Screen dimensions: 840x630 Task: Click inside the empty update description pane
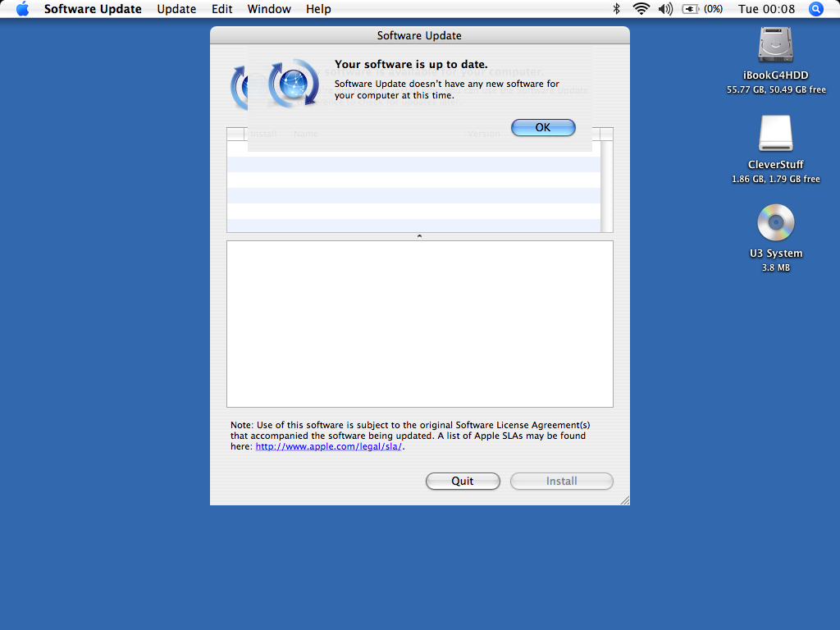419,323
